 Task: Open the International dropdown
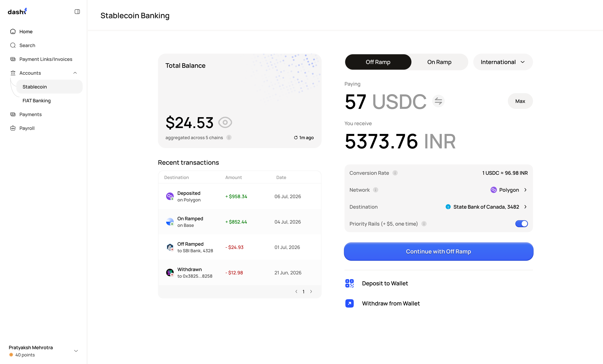coord(503,62)
